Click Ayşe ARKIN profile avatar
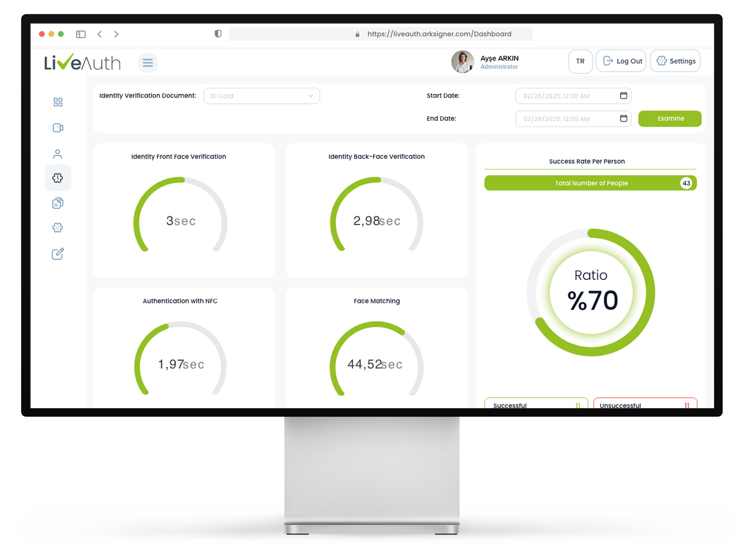This screenshot has width=737, height=560. 462,62
